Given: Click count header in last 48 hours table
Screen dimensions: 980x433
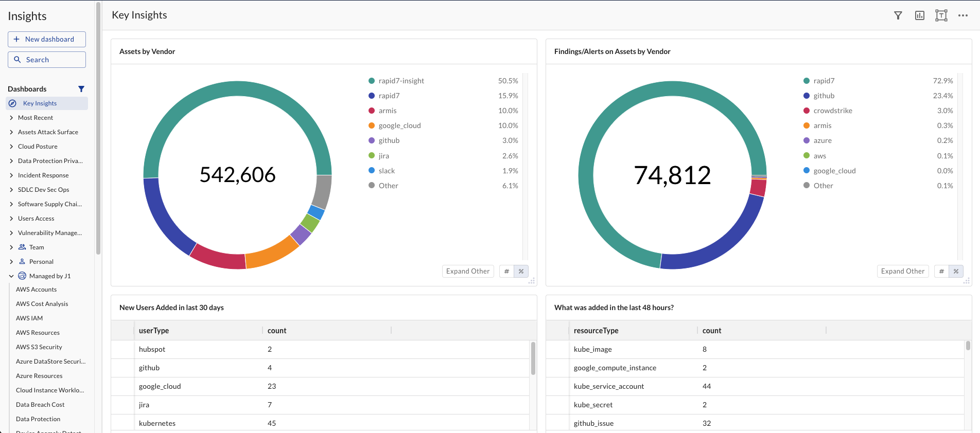Looking at the screenshot, I should [x=712, y=331].
